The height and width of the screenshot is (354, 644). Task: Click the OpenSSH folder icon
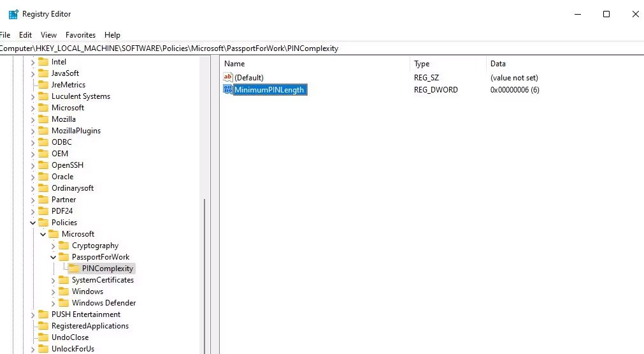43,165
